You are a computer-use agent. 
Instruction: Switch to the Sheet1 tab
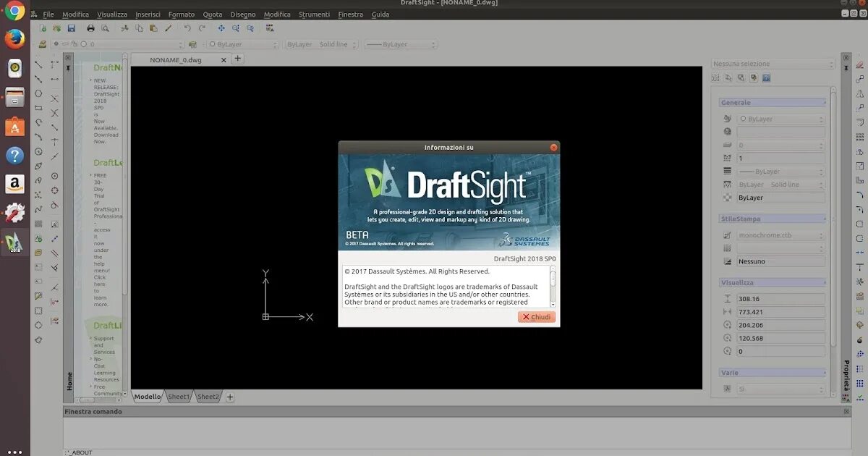[x=179, y=397]
